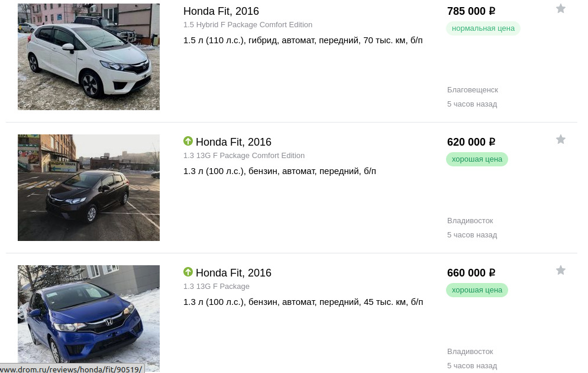The height and width of the screenshot is (373, 588).
Task: Click green up-arrow icon on the 660 000 ₽ listing
Action: pos(188,272)
